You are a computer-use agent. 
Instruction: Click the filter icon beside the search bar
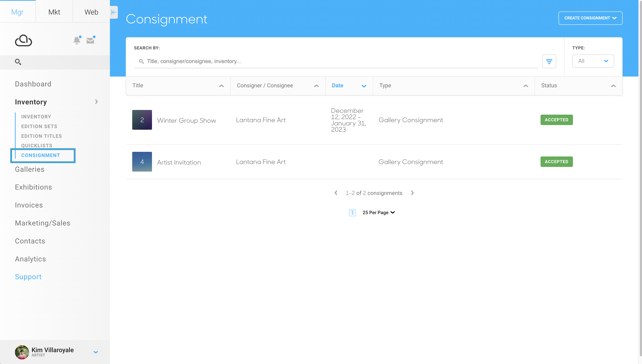549,61
